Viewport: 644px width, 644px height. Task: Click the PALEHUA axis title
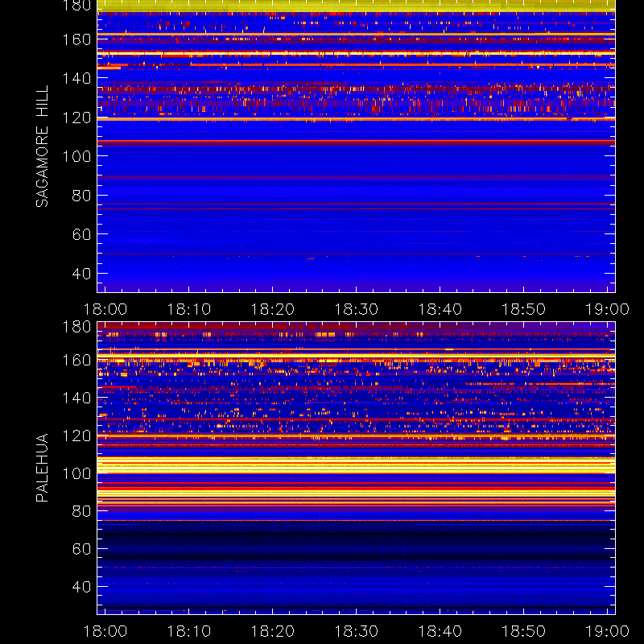43,468
